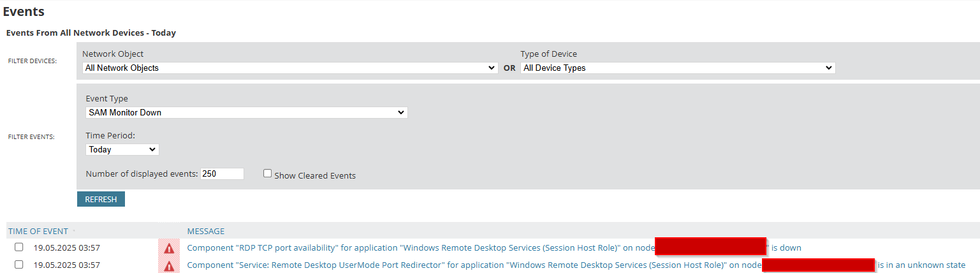Click the REFRESH button

(101, 199)
